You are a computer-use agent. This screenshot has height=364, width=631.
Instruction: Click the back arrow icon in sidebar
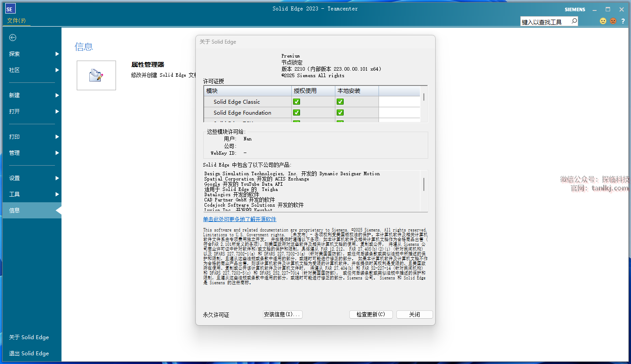13,38
